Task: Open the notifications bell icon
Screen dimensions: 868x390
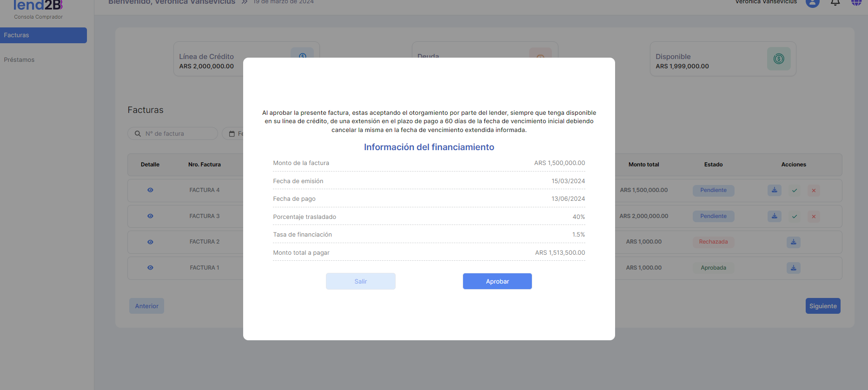Action: (835, 3)
